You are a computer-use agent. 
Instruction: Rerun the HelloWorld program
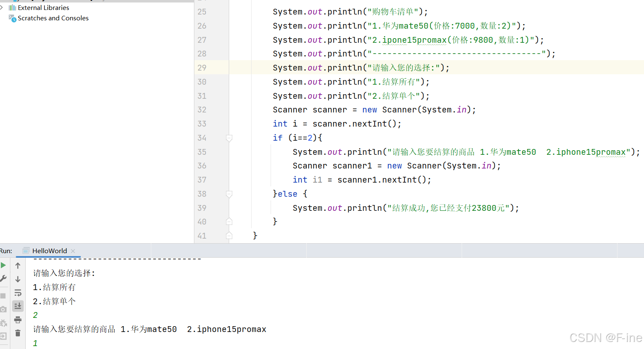click(x=3, y=265)
